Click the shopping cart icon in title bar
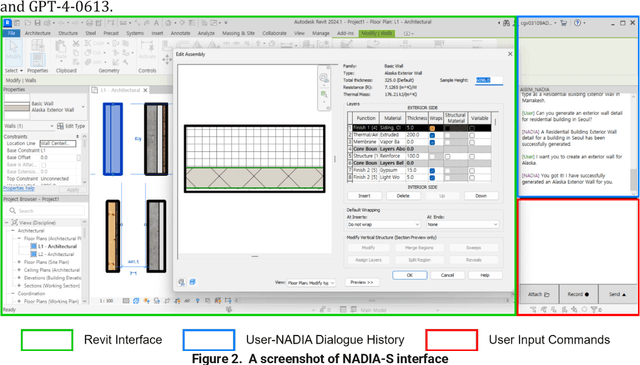This screenshot has height=365, width=640. [x=564, y=23]
